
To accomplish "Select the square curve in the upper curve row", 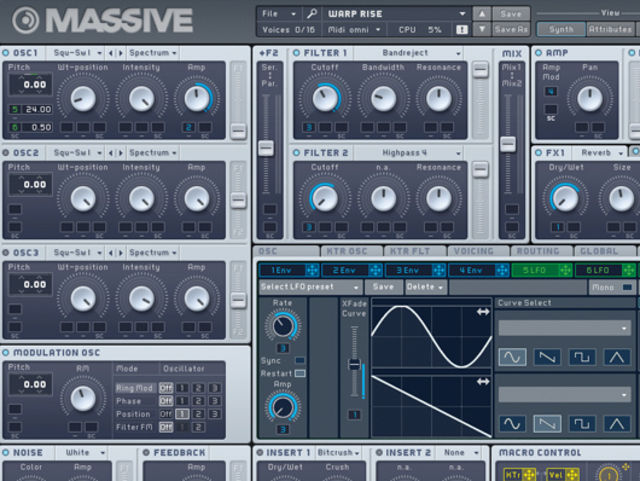I will coord(582,357).
